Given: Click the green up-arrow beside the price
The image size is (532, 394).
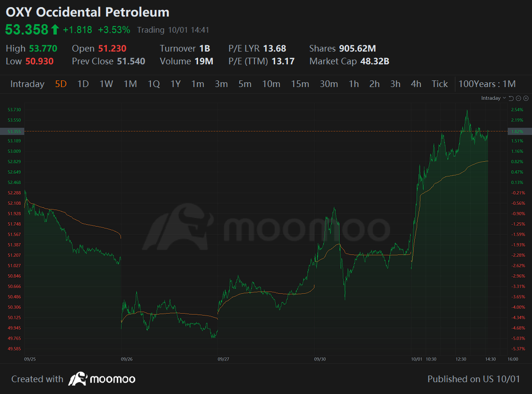Looking at the screenshot, I should [x=55, y=29].
